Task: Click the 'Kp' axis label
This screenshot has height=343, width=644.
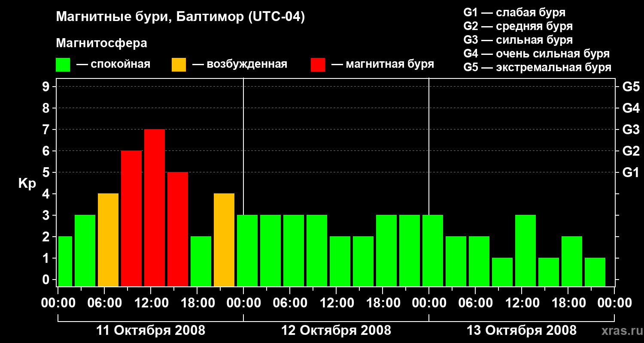Action: click(27, 184)
